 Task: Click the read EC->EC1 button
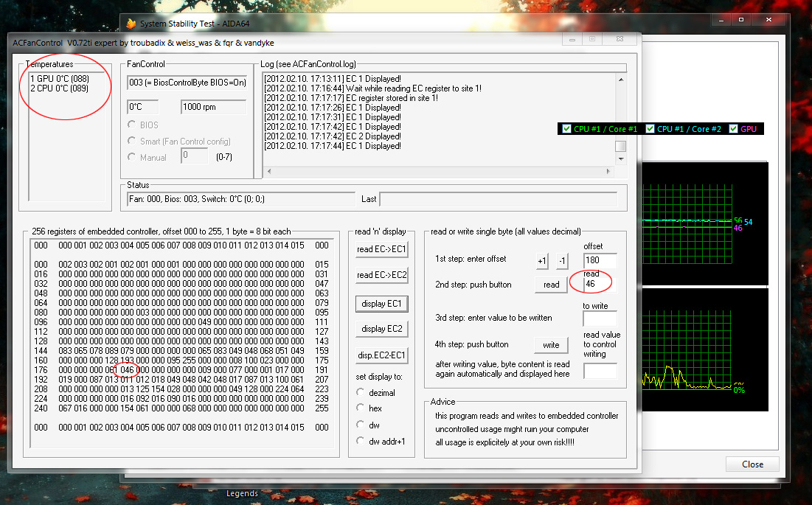[x=381, y=249]
